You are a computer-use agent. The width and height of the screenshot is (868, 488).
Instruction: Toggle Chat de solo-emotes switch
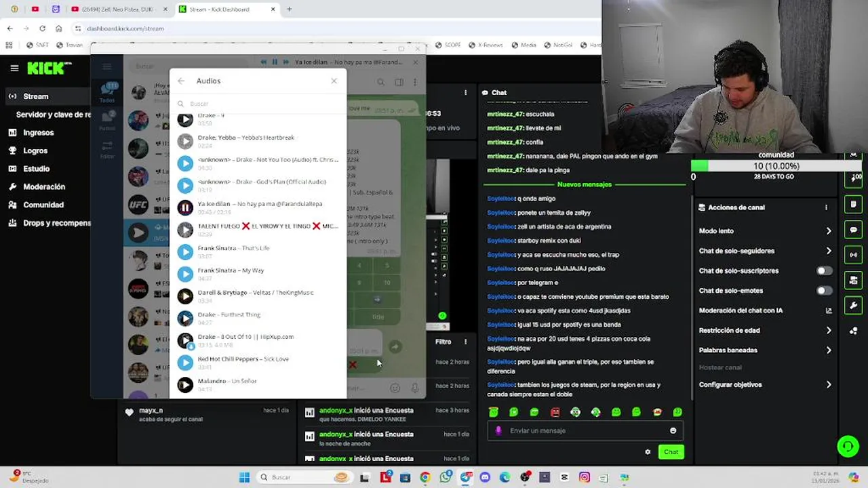coord(824,291)
